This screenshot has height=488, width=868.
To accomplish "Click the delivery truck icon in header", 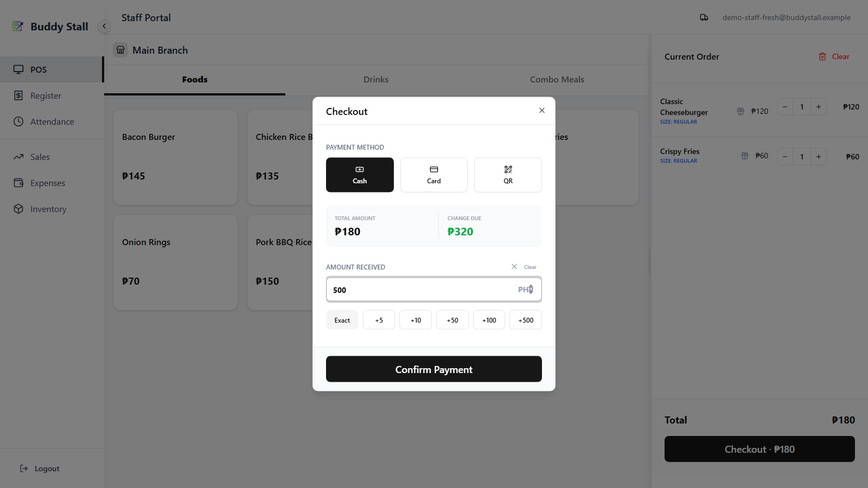I will [x=704, y=17].
